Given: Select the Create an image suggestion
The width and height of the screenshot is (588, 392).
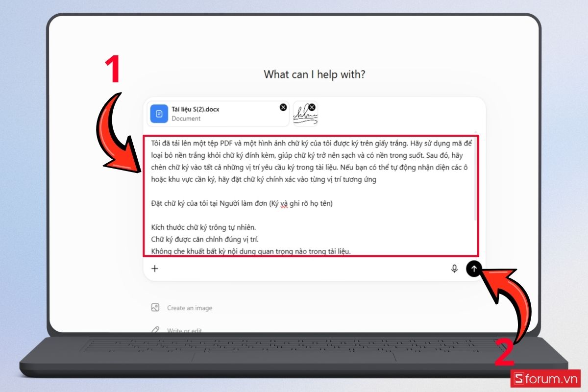Looking at the screenshot, I should 182,308.
